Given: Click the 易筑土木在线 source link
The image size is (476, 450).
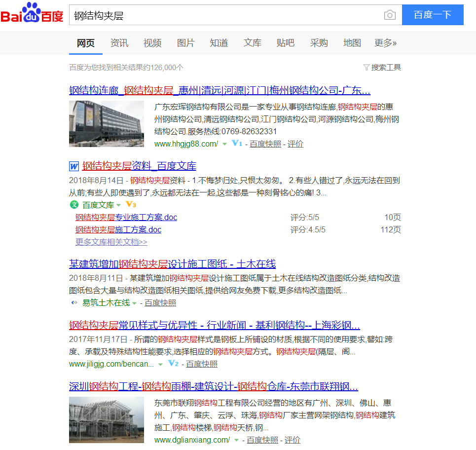Looking at the screenshot, I should click(x=106, y=303).
